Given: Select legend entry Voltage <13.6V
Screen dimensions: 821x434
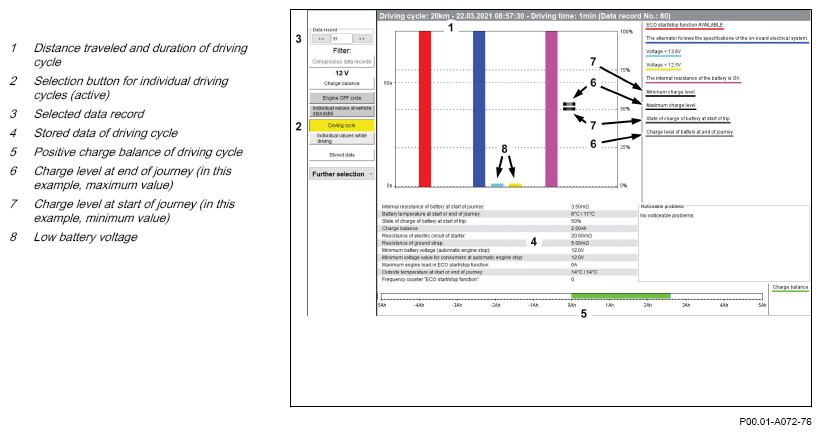Looking at the screenshot, I should tap(663, 52).
